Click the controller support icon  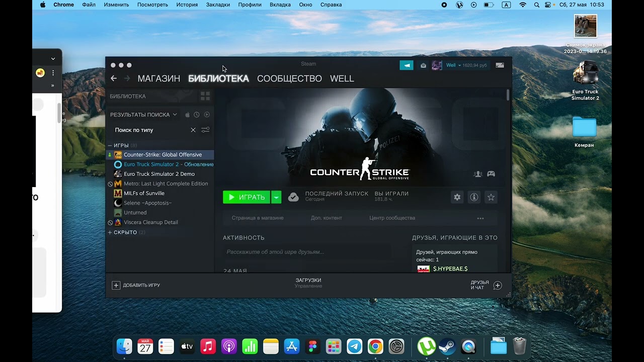tap(491, 174)
